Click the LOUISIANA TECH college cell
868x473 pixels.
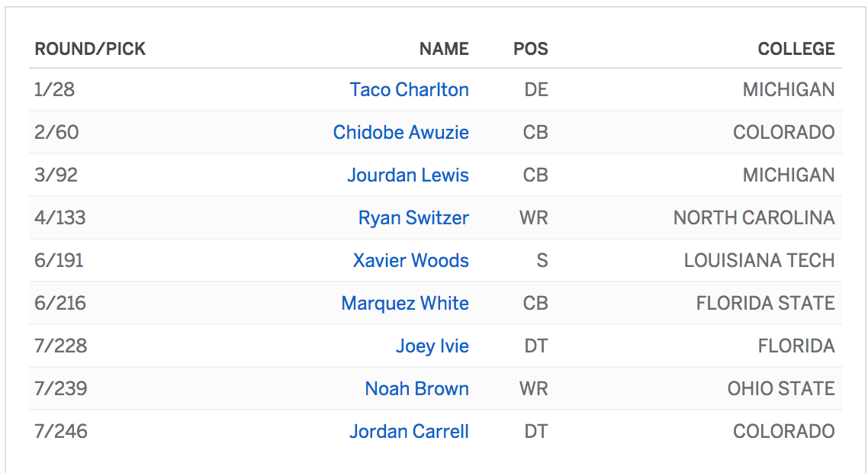[x=759, y=261]
